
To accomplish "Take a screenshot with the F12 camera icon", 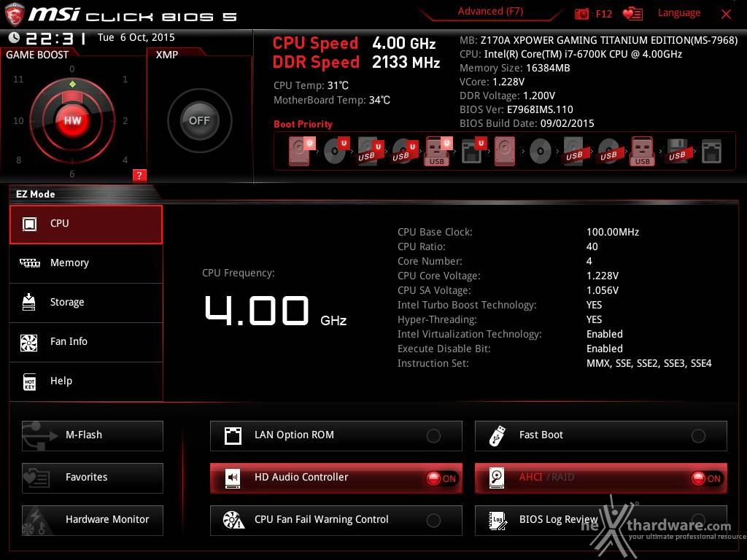I will click(581, 14).
